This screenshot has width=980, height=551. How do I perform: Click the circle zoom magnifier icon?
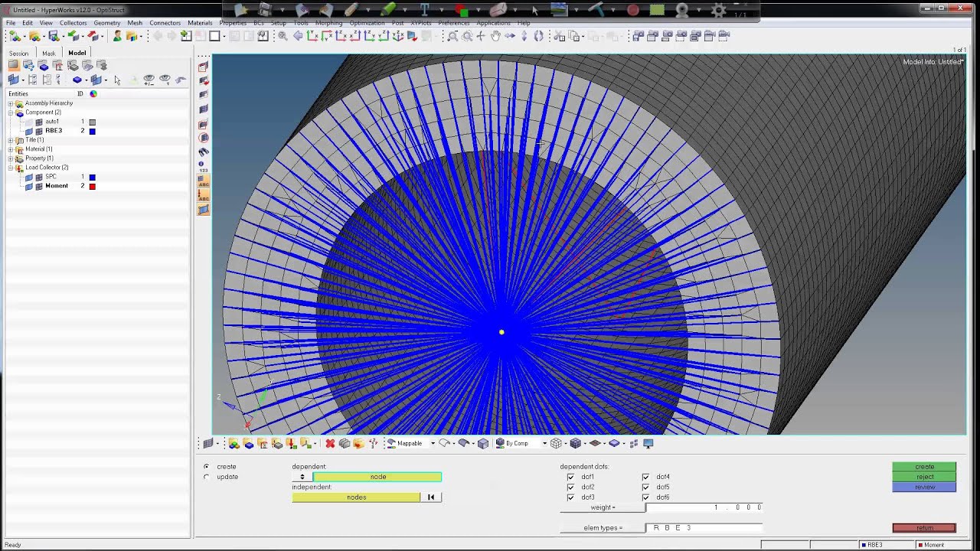pyautogui.click(x=467, y=36)
